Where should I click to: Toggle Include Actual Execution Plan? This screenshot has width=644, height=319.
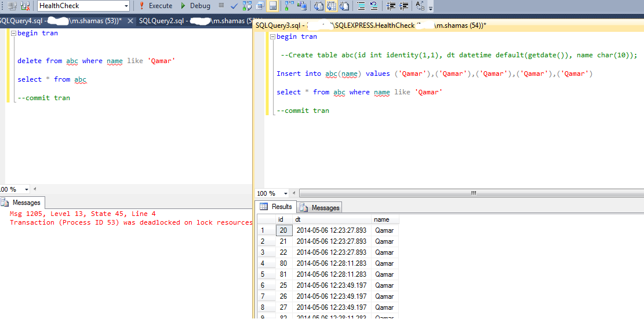tap(289, 6)
